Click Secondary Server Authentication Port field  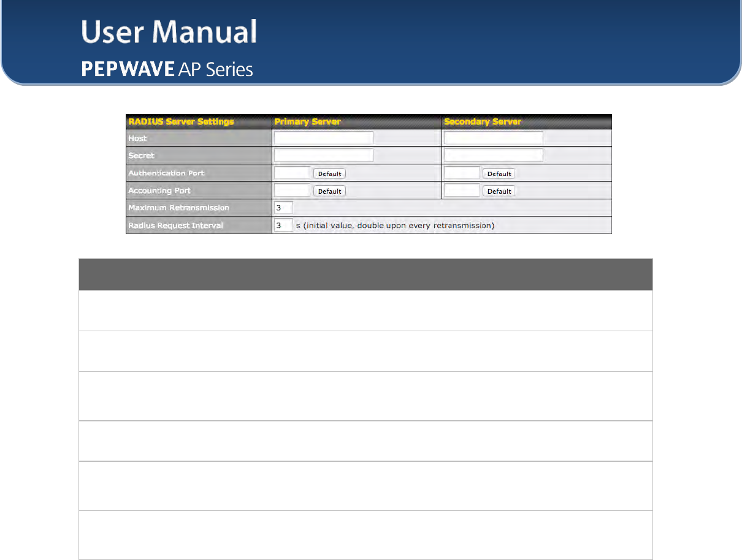tap(462, 173)
